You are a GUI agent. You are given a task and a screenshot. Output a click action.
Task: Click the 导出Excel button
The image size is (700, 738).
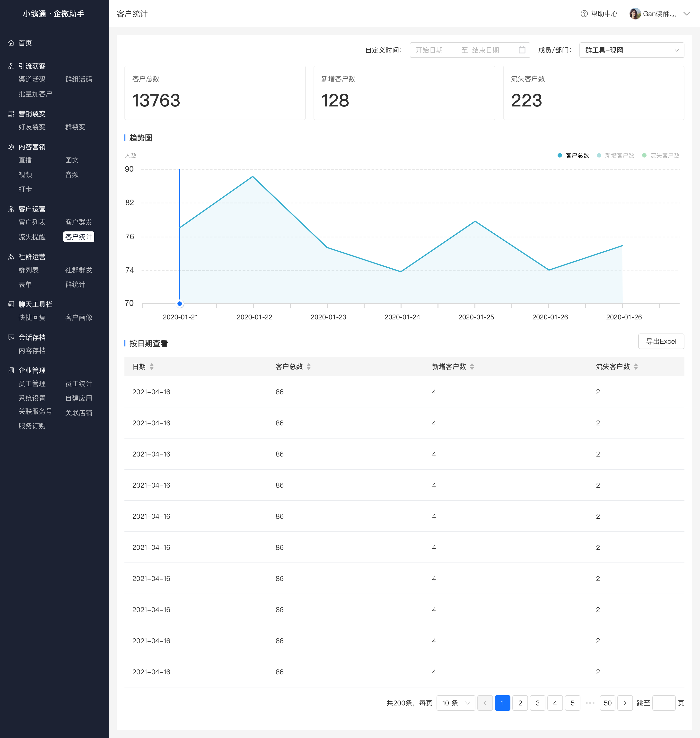661,341
